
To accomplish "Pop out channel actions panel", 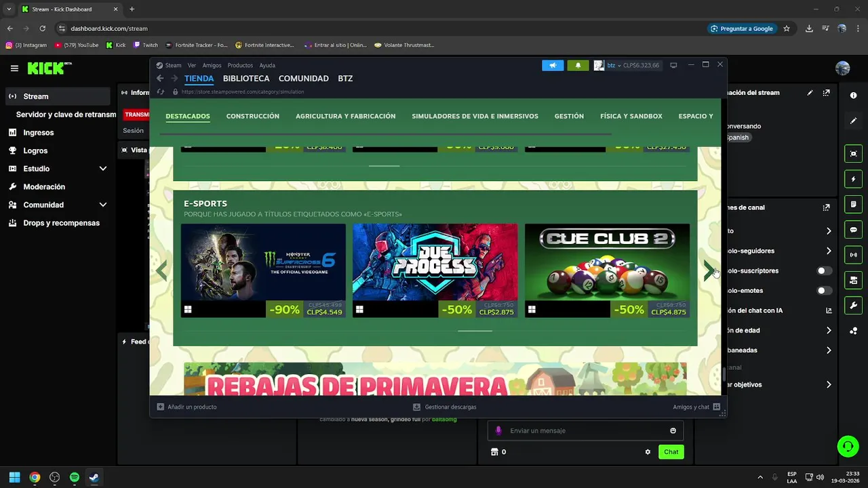I will pyautogui.click(x=826, y=207).
